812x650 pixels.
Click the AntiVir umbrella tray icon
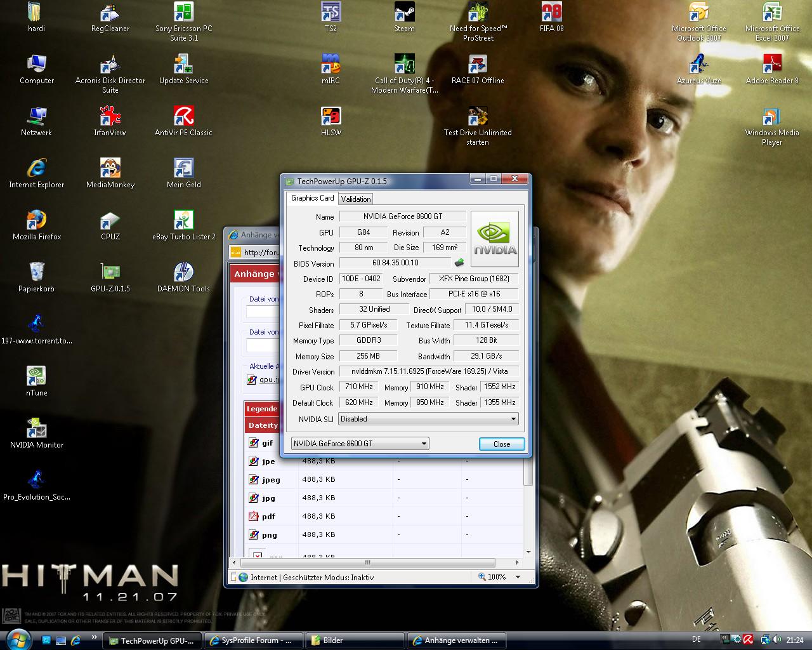(748, 640)
